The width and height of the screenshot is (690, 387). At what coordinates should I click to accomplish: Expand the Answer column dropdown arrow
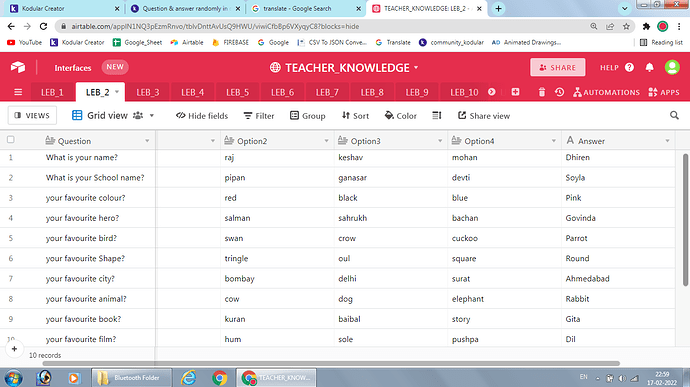pyautogui.click(x=667, y=141)
